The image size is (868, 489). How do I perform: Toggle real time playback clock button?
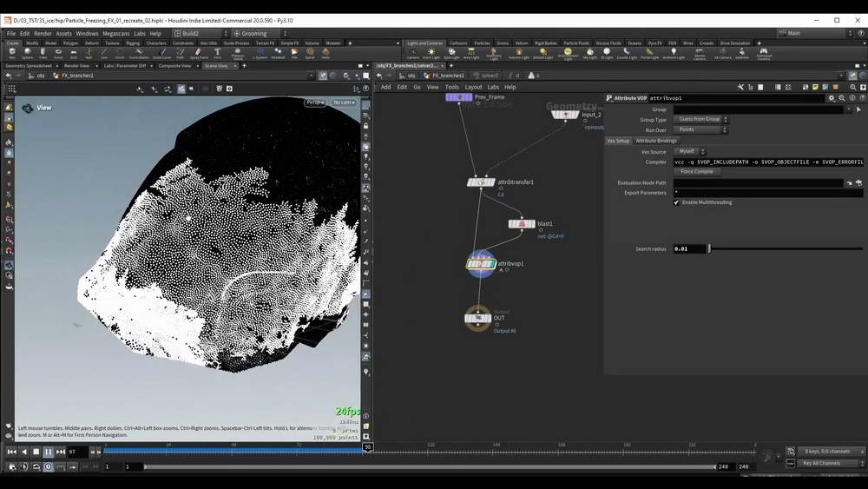tap(48, 466)
